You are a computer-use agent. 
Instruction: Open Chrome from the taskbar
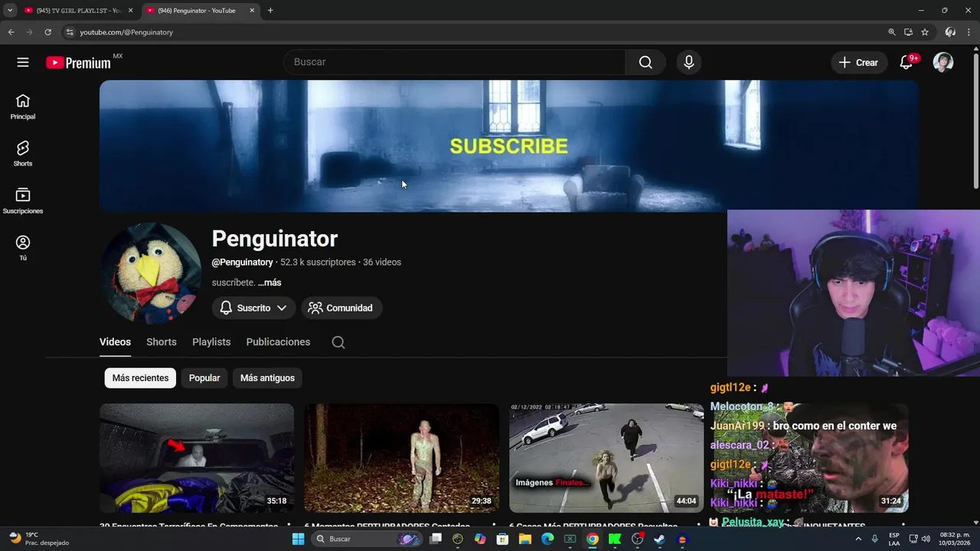click(x=593, y=539)
